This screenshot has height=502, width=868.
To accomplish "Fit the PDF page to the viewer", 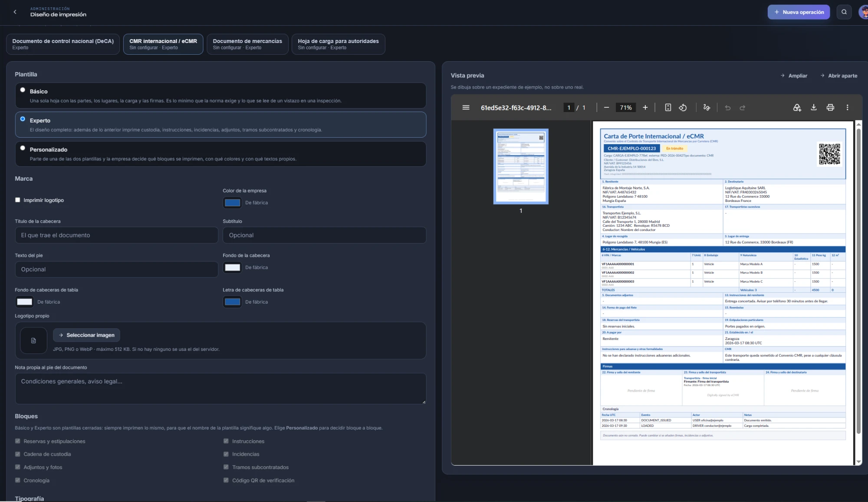I will [x=668, y=108].
